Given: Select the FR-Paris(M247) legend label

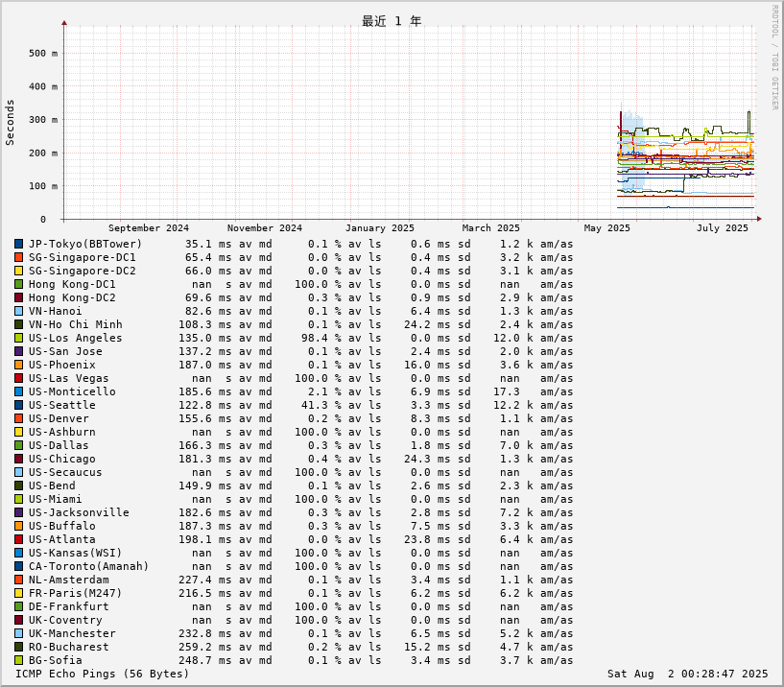Looking at the screenshot, I should (76, 594).
